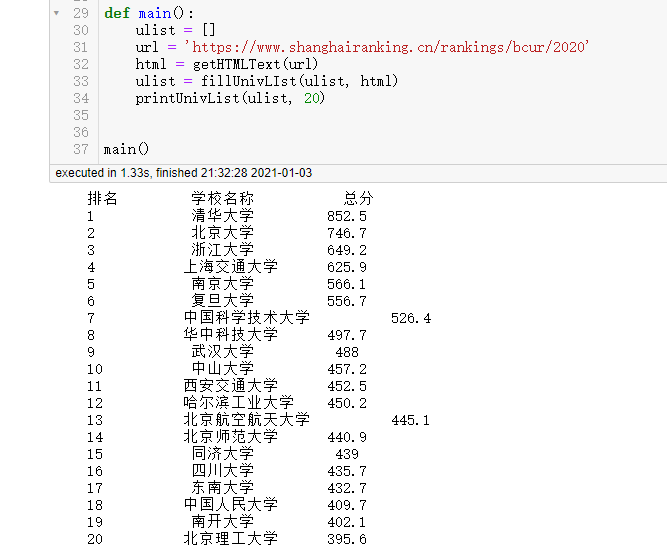
Task: Click score 625.9
Action: 347,267
